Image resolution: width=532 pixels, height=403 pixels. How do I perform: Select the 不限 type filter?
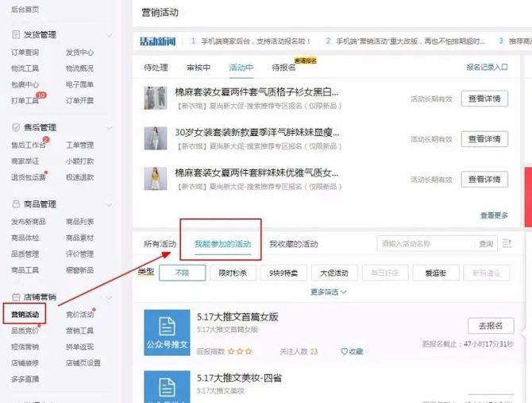[x=182, y=273]
